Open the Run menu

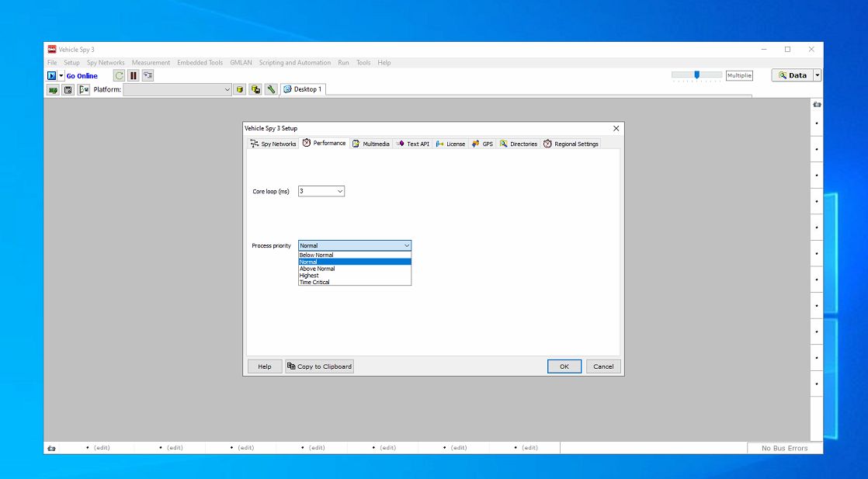coord(343,63)
